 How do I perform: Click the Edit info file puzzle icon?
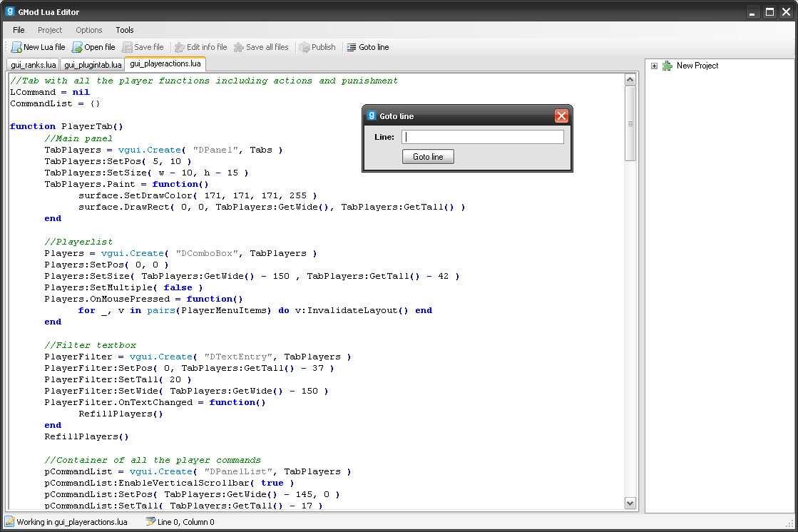[x=180, y=47]
